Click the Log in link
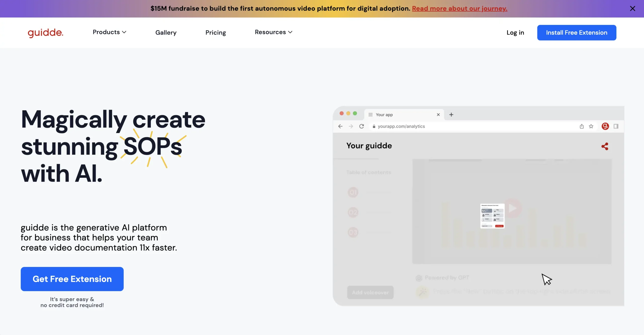The height and width of the screenshot is (335, 644). [515, 32]
